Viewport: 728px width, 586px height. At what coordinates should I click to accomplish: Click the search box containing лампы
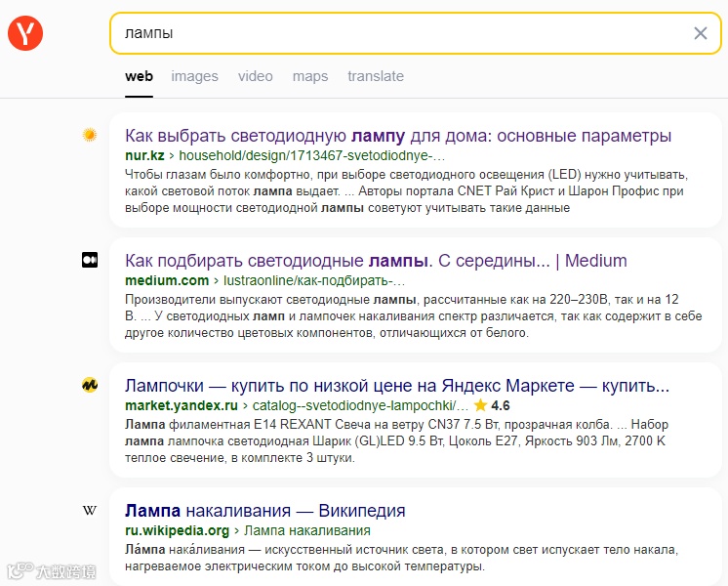416,33
